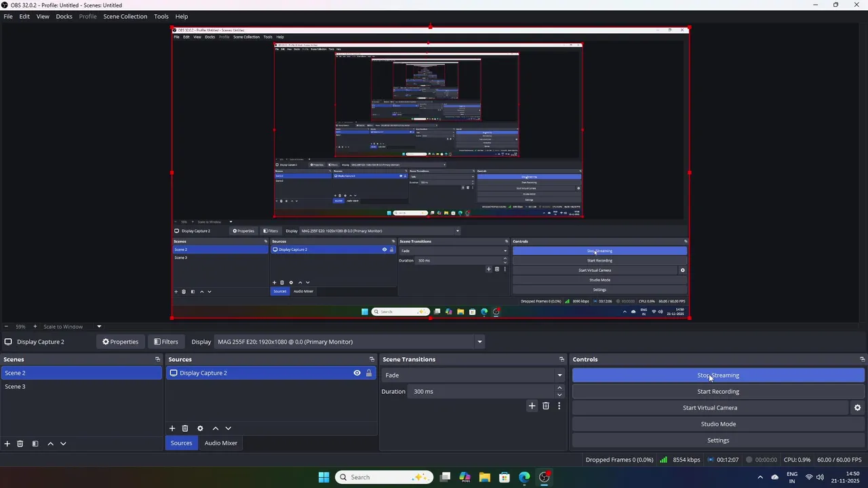Switch to the Sources tab
Image resolution: width=868 pixels, height=488 pixels.
[x=181, y=443]
